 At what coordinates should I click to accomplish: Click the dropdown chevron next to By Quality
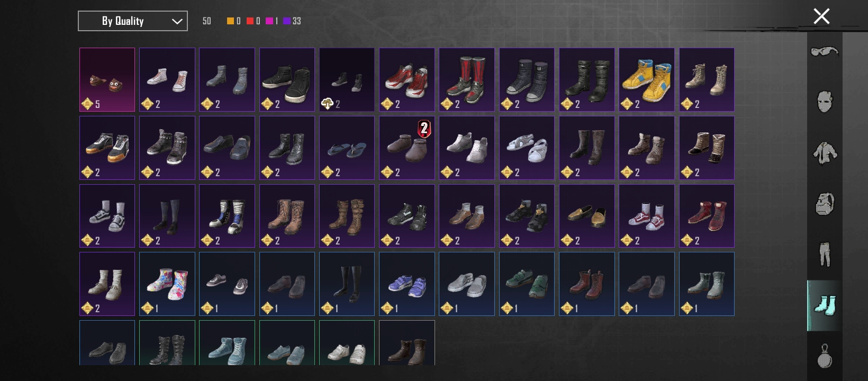[177, 22]
